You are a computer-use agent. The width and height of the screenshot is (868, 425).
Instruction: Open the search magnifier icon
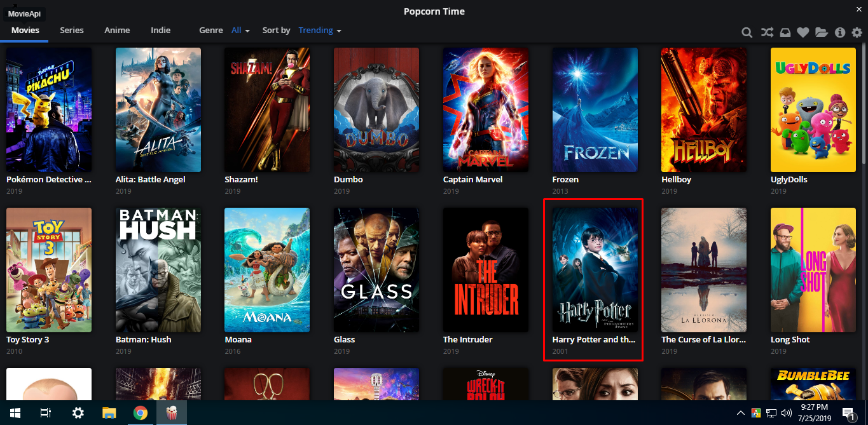pyautogui.click(x=747, y=32)
